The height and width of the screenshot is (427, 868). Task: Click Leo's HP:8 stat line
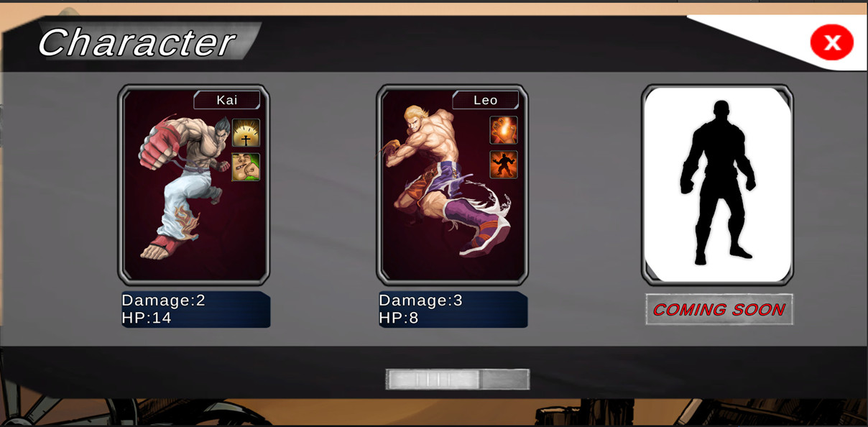coord(399,318)
